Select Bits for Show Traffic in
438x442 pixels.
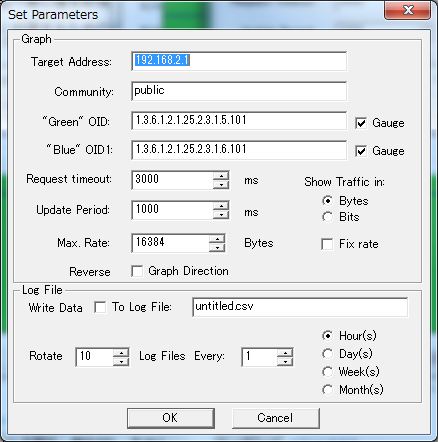pos(327,217)
